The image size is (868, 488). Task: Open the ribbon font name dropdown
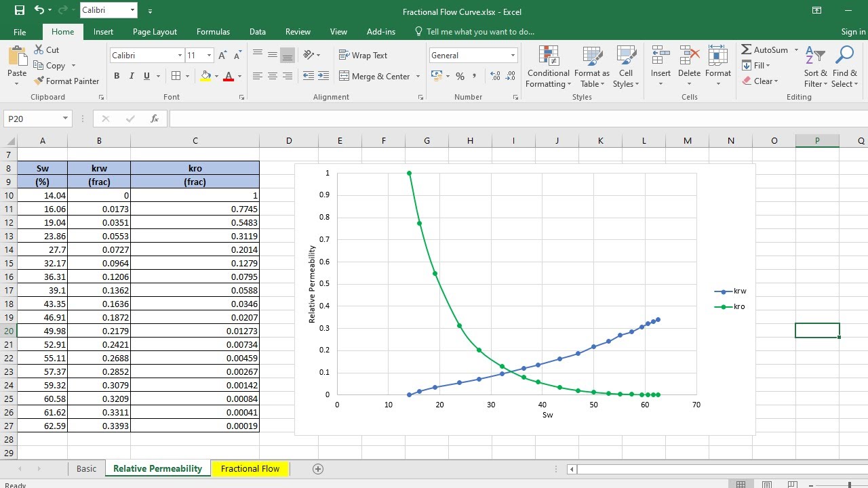[180, 56]
